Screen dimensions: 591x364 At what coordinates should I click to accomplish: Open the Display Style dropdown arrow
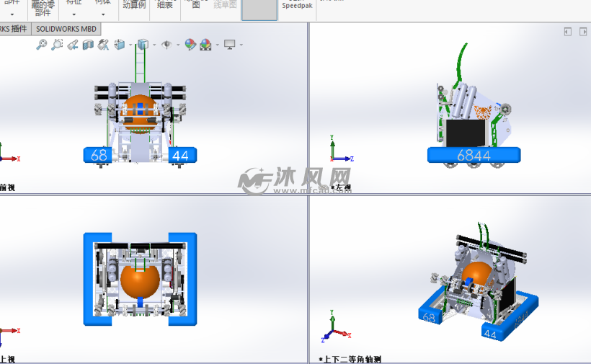(x=153, y=45)
